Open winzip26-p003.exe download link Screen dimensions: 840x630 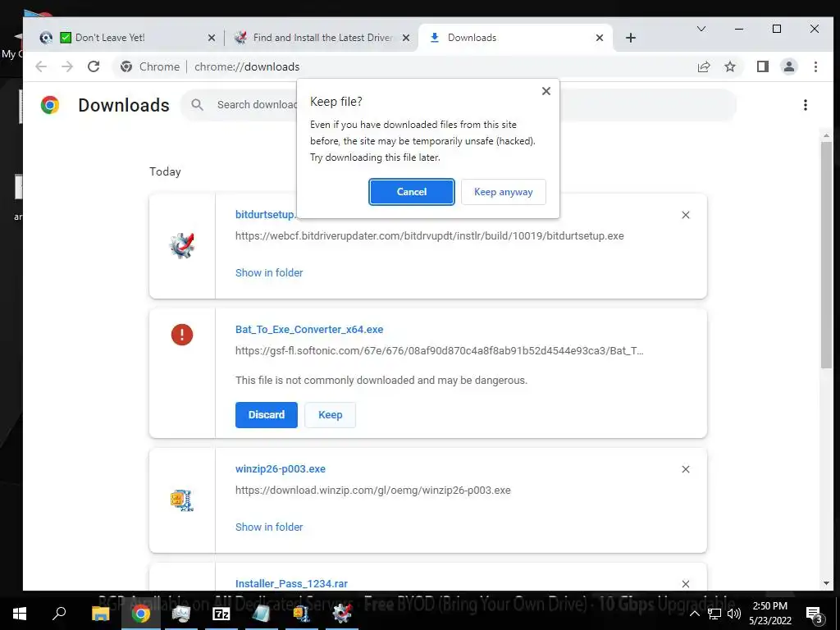(x=281, y=468)
